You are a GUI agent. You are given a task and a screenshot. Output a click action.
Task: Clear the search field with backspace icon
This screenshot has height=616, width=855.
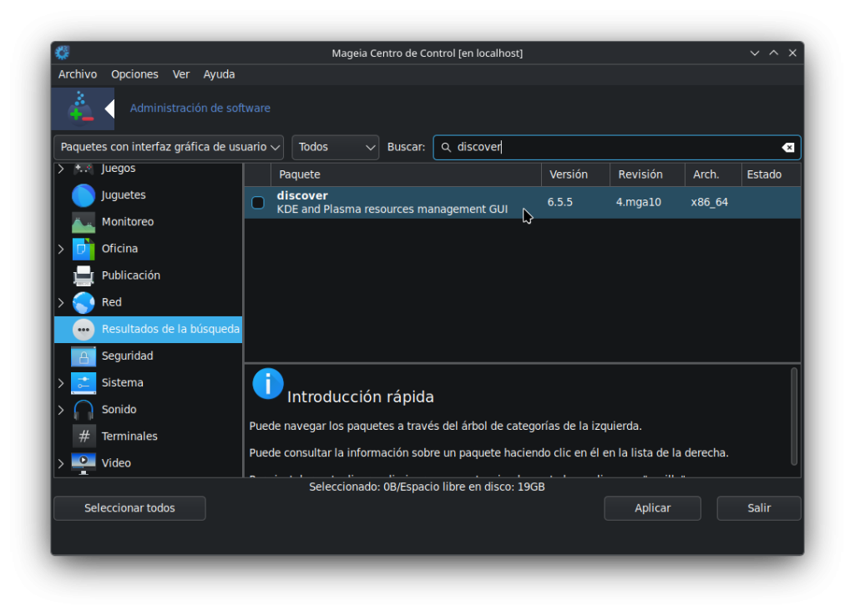point(788,147)
